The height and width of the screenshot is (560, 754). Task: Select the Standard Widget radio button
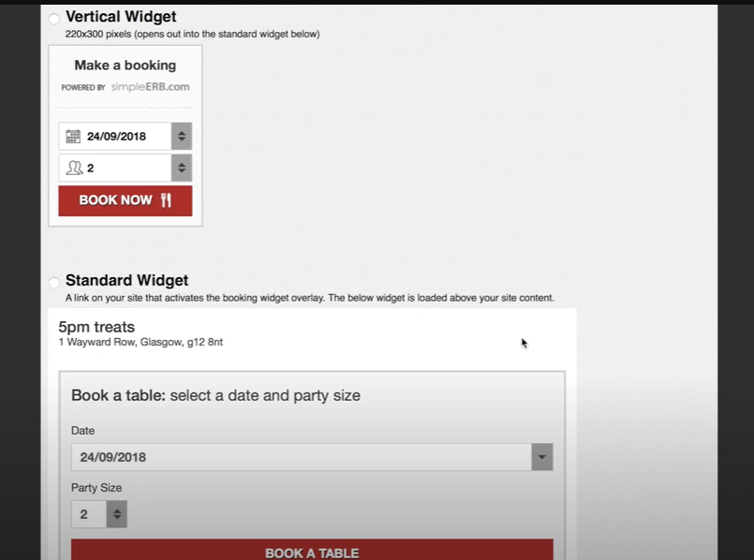click(54, 282)
